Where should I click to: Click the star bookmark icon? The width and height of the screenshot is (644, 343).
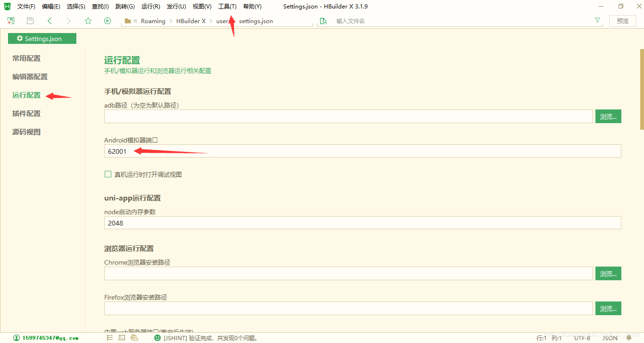(88, 21)
